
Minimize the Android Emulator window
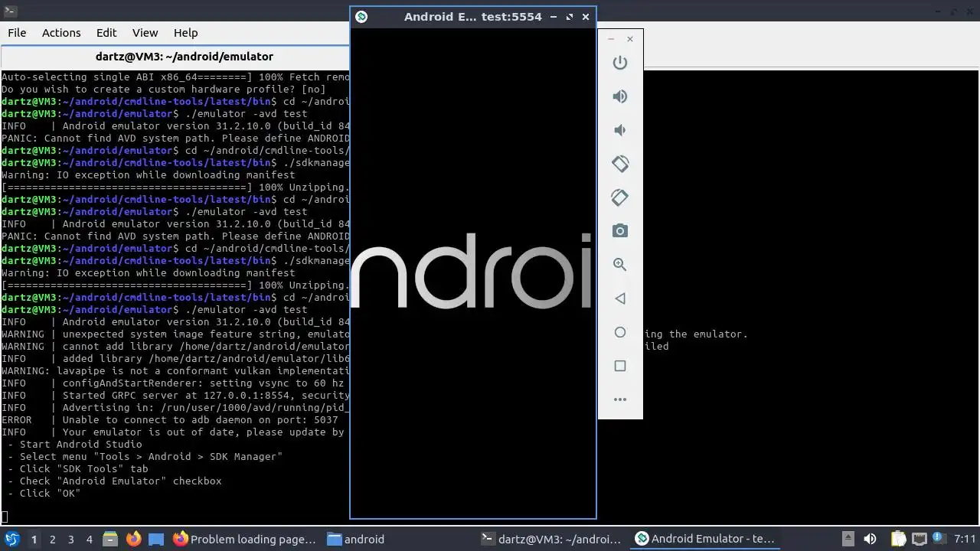554,17
